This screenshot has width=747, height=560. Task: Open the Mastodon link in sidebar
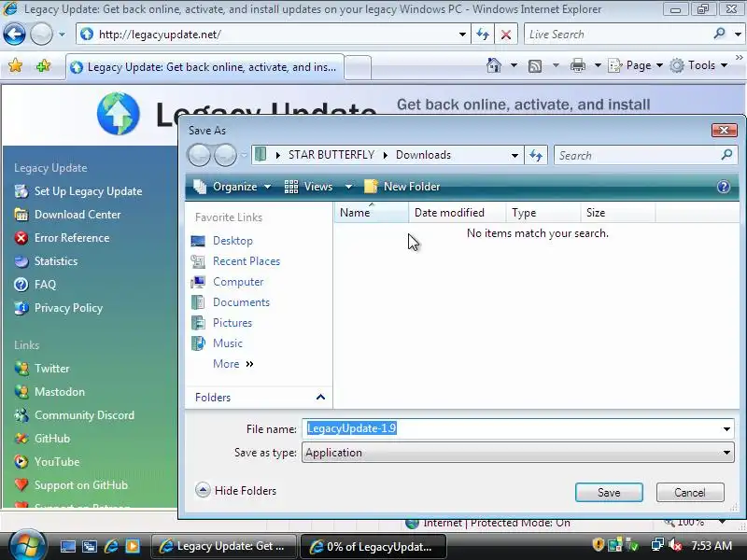(60, 391)
